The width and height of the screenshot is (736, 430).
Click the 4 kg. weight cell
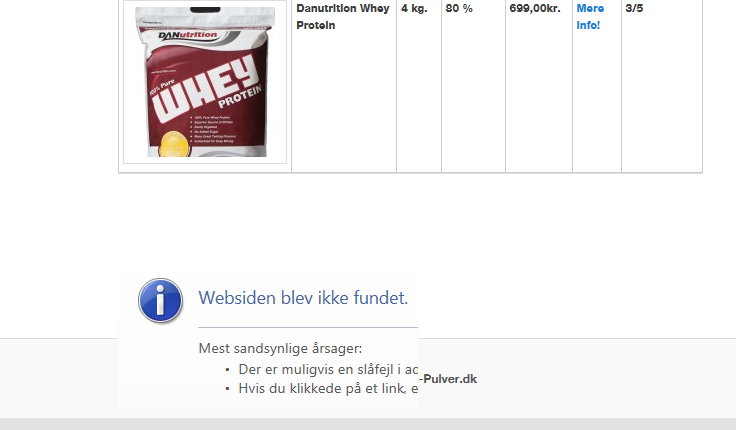[x=414, y=8]
